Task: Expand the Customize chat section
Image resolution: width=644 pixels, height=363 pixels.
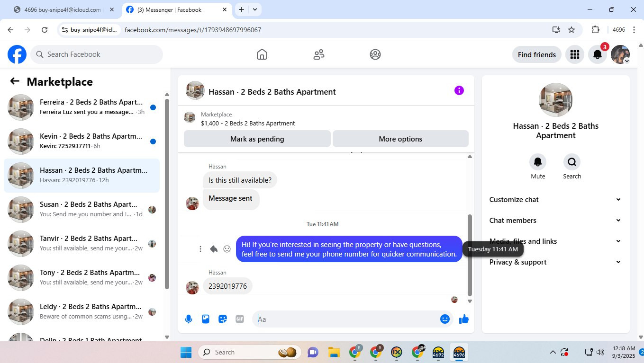Action: point(555,200)
